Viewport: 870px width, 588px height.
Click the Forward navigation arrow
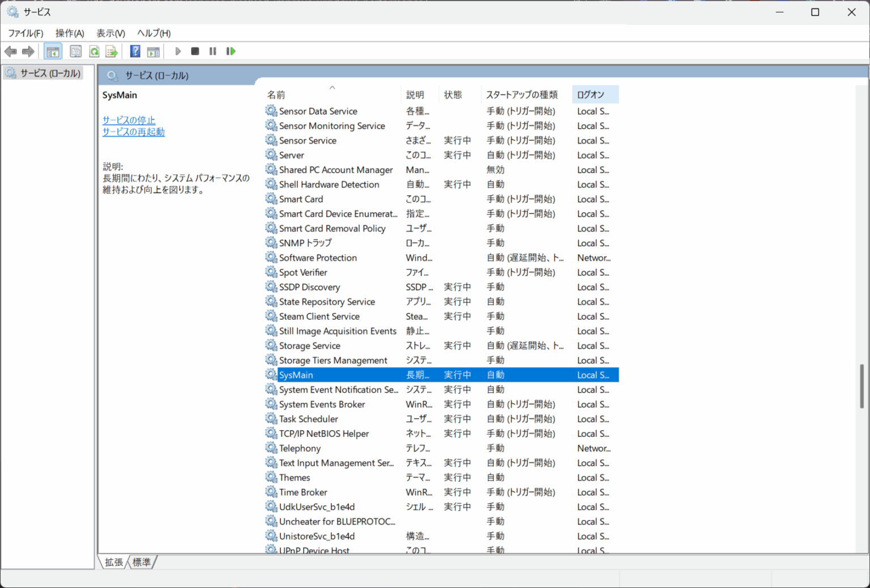click(28, 51)
